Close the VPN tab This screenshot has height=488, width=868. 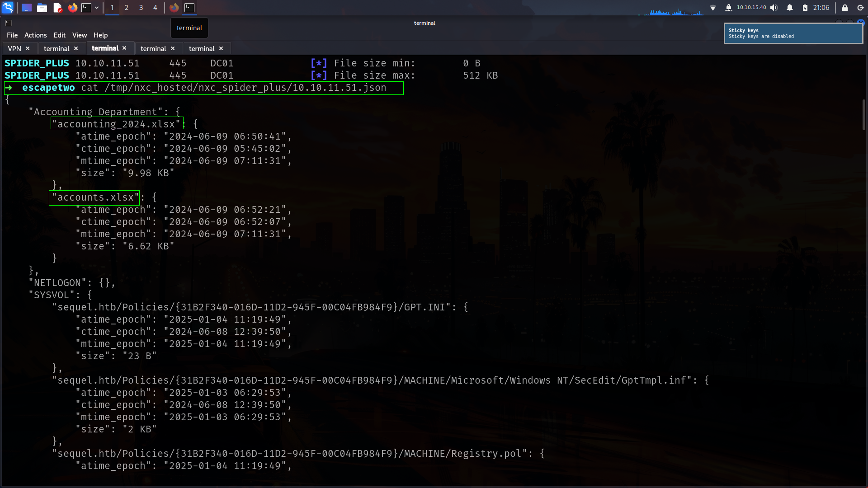coord(28,48)
